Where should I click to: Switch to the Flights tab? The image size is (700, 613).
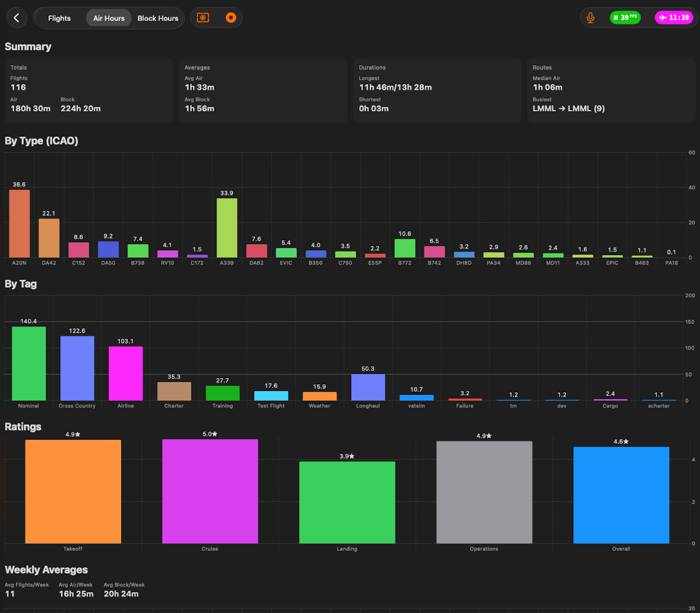pos(60,18)
